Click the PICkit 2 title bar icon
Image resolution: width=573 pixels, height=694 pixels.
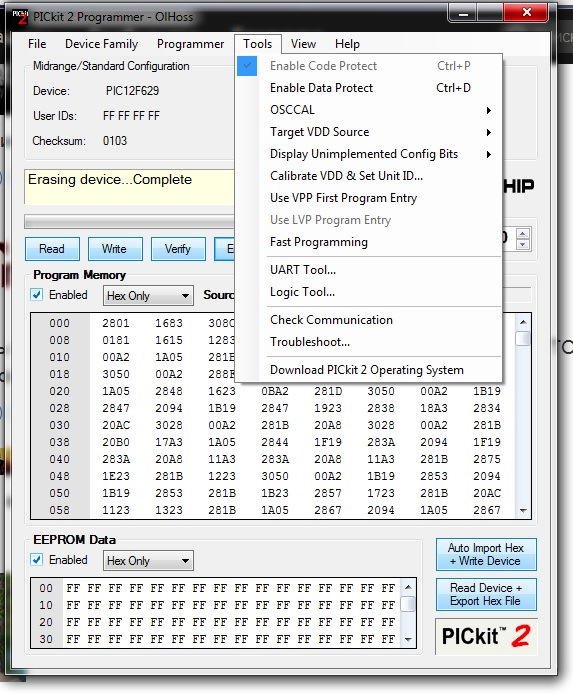pyautogui.click(x=20, y=17)
